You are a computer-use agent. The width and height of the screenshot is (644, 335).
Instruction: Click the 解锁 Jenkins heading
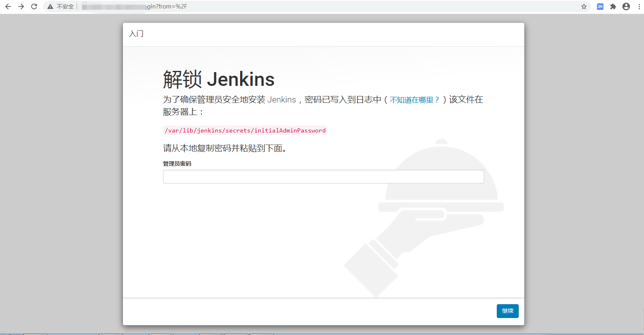click(x=219, y=79)
